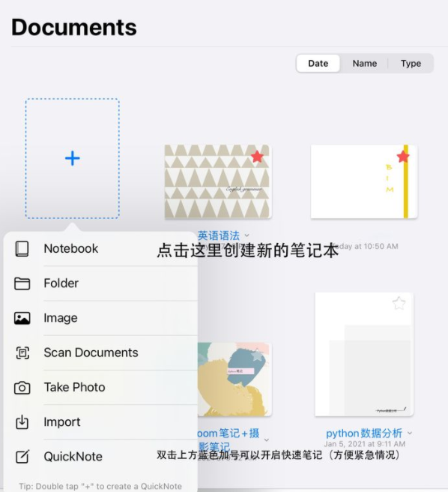Click the Notebook book icon
Image resolution: width=448 pixels, height=492 pixels.
22,249
